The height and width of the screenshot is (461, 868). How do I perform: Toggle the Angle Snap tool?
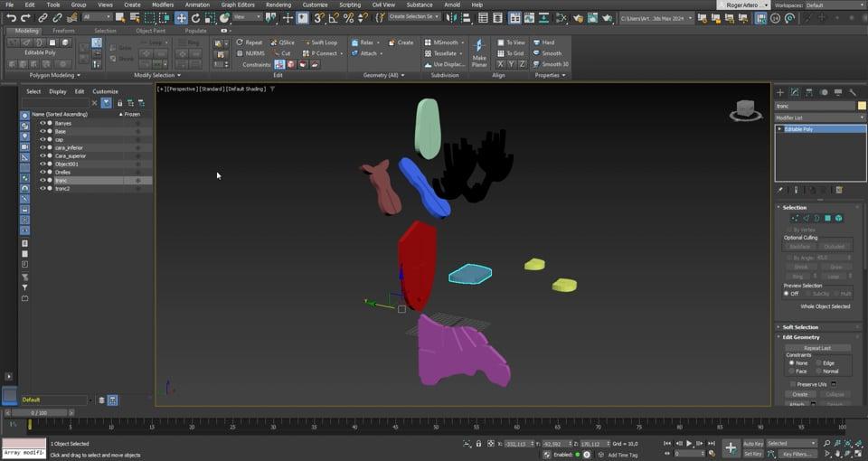[x=334, y=18]
